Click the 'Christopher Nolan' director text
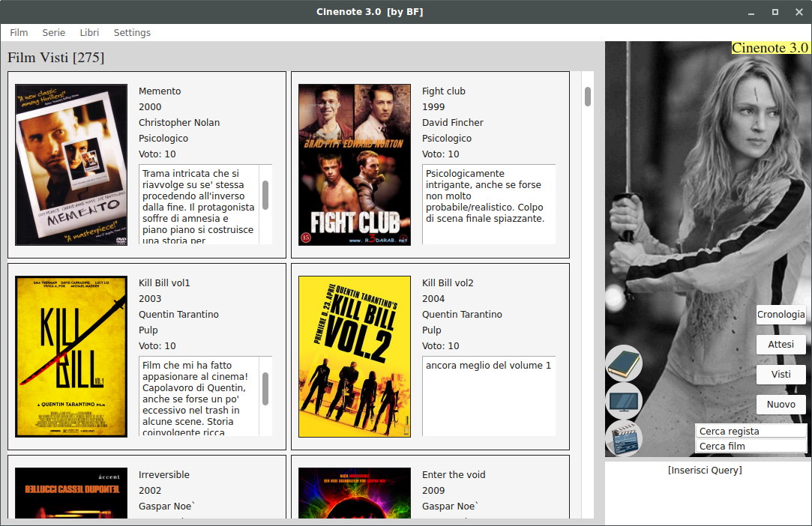 (x=179, y=123)
